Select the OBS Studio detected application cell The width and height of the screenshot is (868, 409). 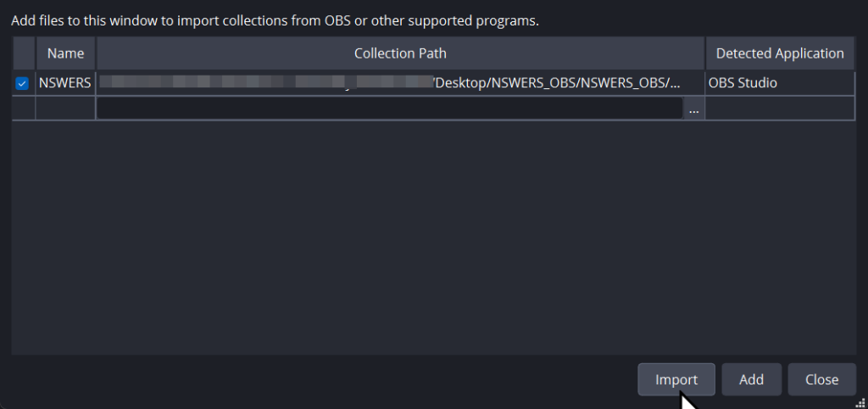[780, 83]
